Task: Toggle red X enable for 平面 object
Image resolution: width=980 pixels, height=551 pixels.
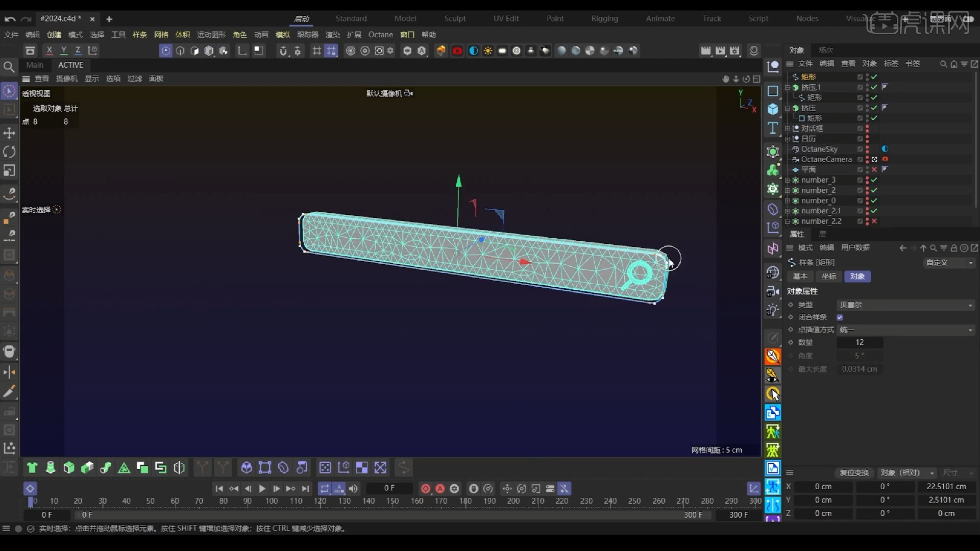Action: (x=874, y=170)
